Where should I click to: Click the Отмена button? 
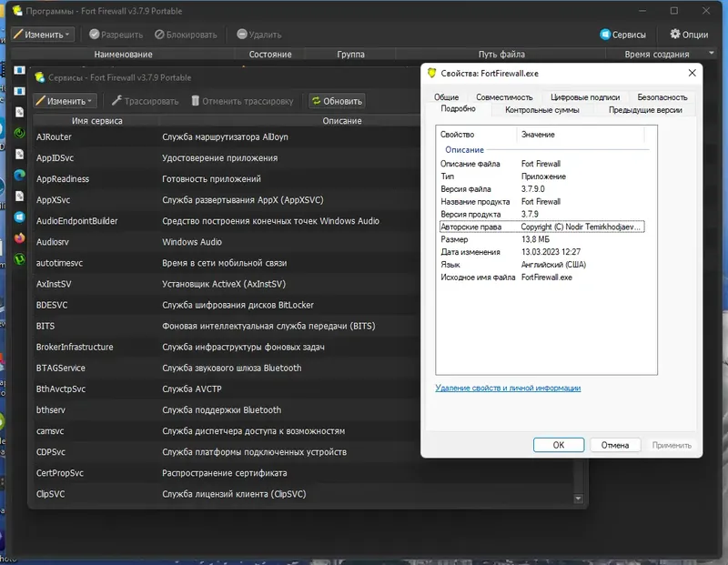pos(615,445)
